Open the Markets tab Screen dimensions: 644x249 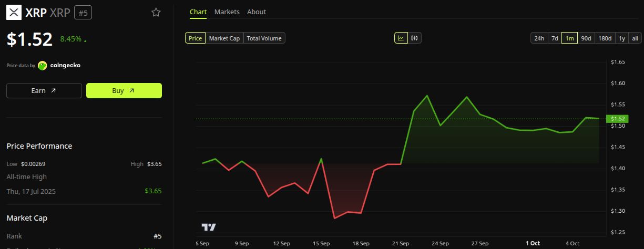click(x=227, y=12)
